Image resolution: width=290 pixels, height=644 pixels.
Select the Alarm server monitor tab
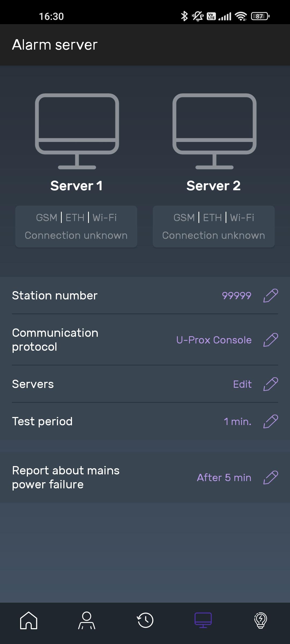coord(203,620)
